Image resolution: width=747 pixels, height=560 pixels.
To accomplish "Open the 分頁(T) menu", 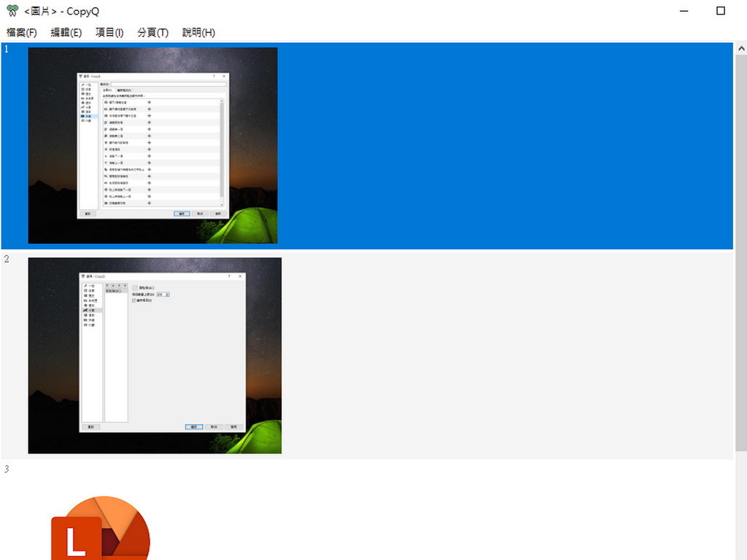I will tap(153, 32).
